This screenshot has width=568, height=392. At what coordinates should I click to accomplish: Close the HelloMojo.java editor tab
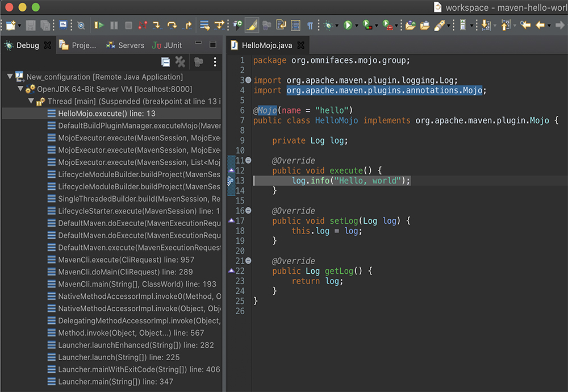coord(301,45)
